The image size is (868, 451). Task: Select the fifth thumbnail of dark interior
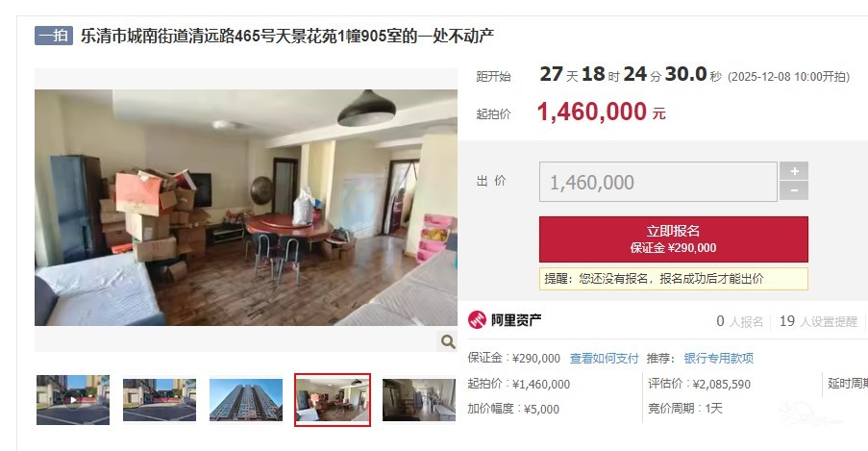point(419,400)
